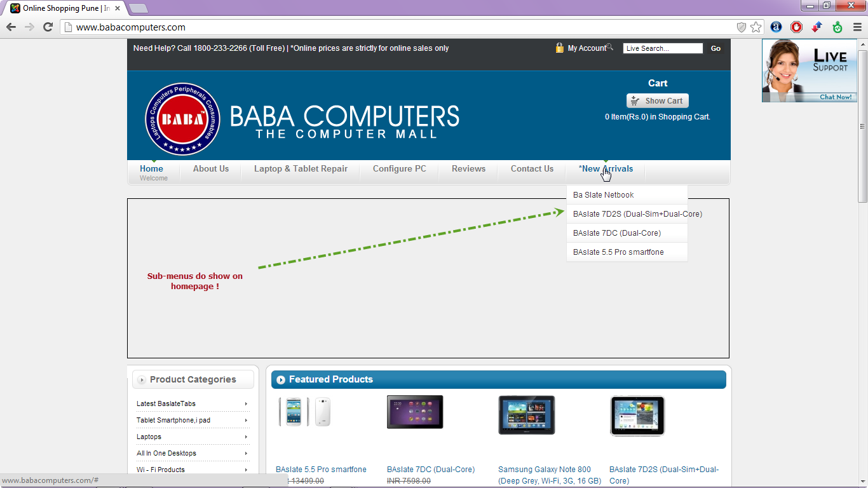Open the My Account link
Screen dimensions: 868x488
click(x=587, y=48)
